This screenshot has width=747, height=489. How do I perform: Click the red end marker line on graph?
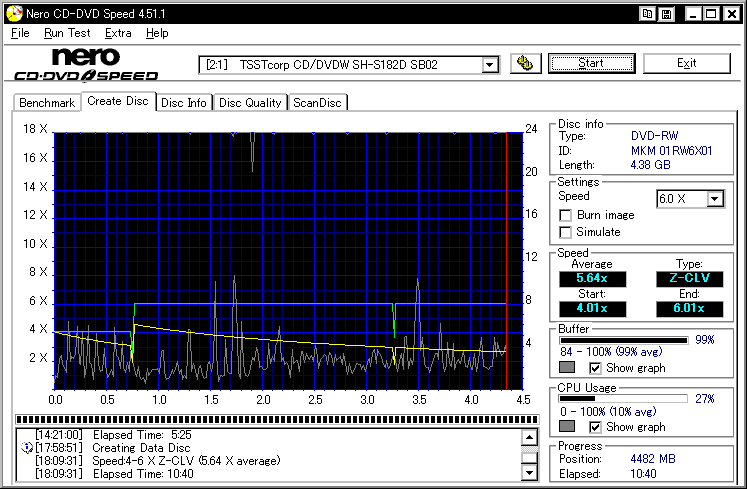(506, 261)
